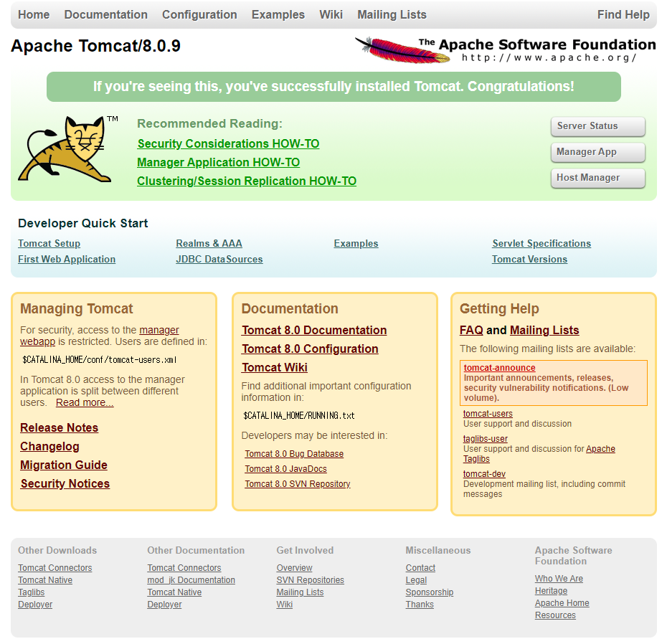Screen dimensions: 662x644
Task: Open Tomcat Native under Other Documentation
Action: pos(174,592)
